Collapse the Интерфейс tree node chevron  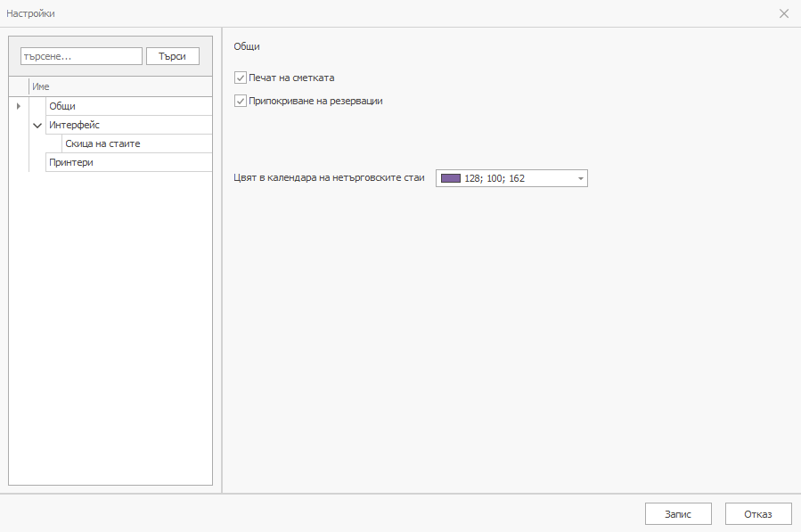pos(37,125)
